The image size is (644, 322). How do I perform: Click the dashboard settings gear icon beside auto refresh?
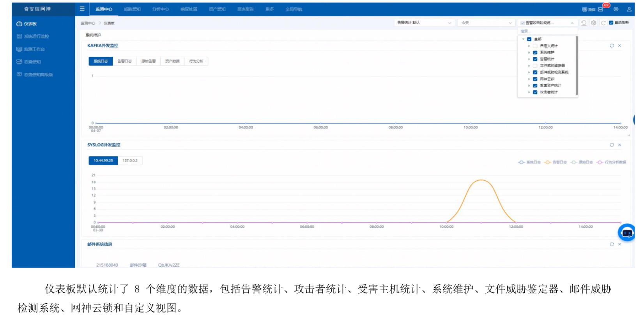(x=593, y=23)
